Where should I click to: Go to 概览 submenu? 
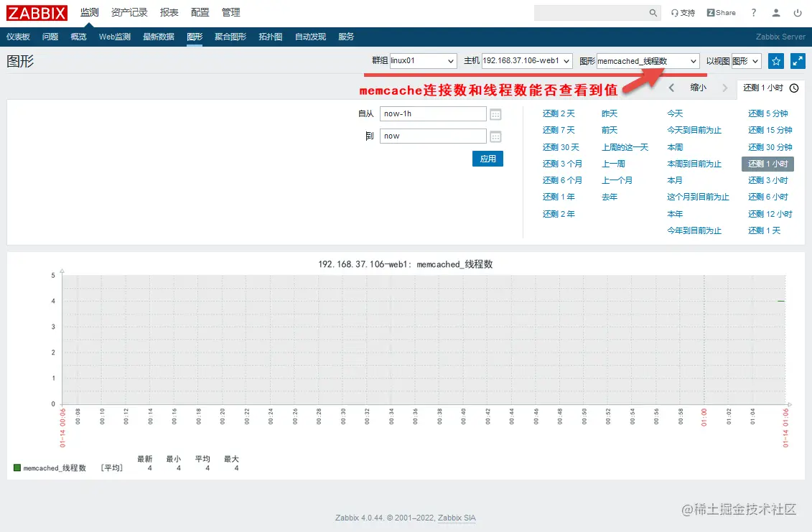[x=79, y=37]
